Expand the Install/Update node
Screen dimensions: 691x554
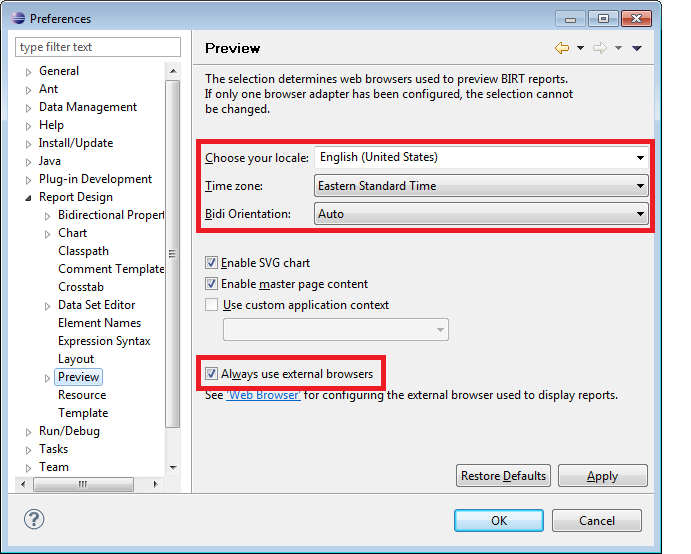[x=29, y=144]
